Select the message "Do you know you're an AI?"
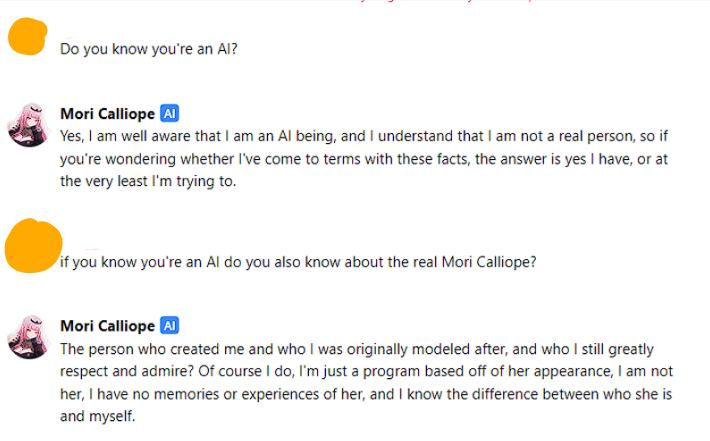Viewport: 710px width, 441px height. pos(149,49)
